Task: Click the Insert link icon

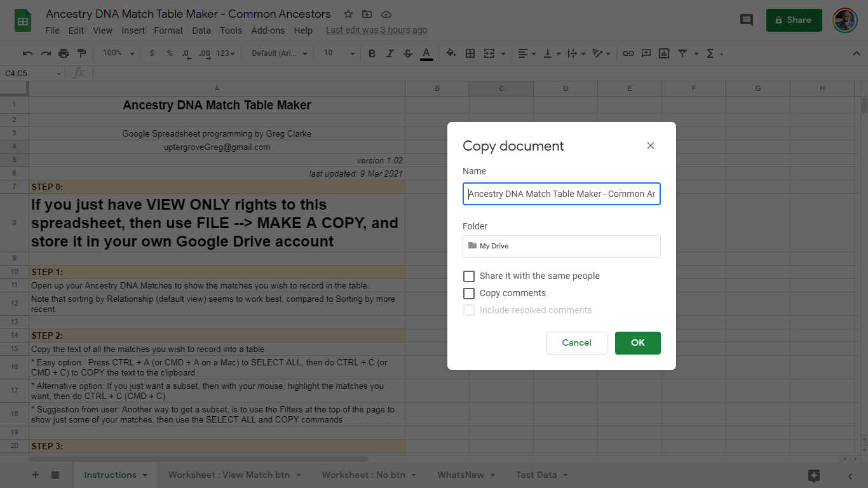Action: (x=628, y=53)
